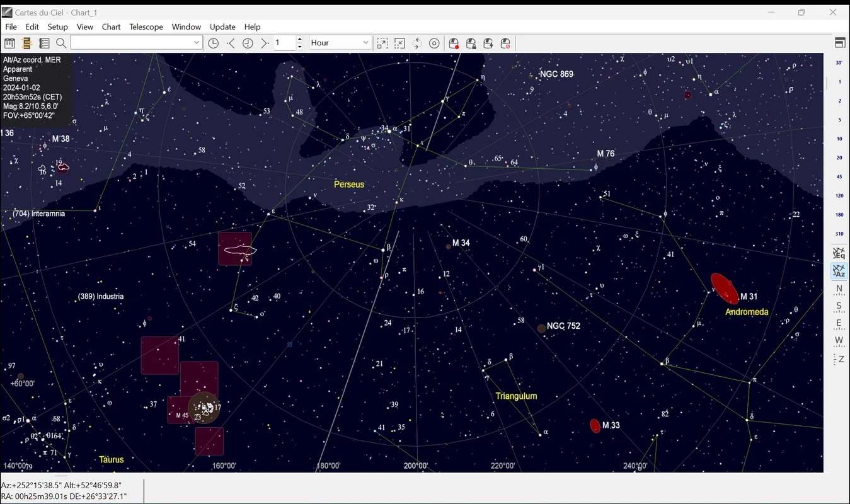Click the zoom-in expand-frame icon
Image resolution: width=850 pixels, height=504 pixels.
click(382, 43)
